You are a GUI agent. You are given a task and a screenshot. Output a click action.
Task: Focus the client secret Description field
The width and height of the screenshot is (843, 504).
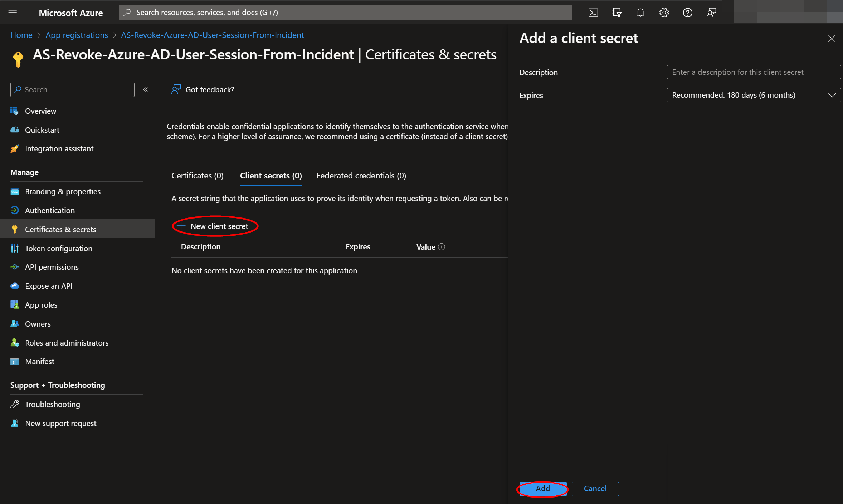[x=754, y=72]
